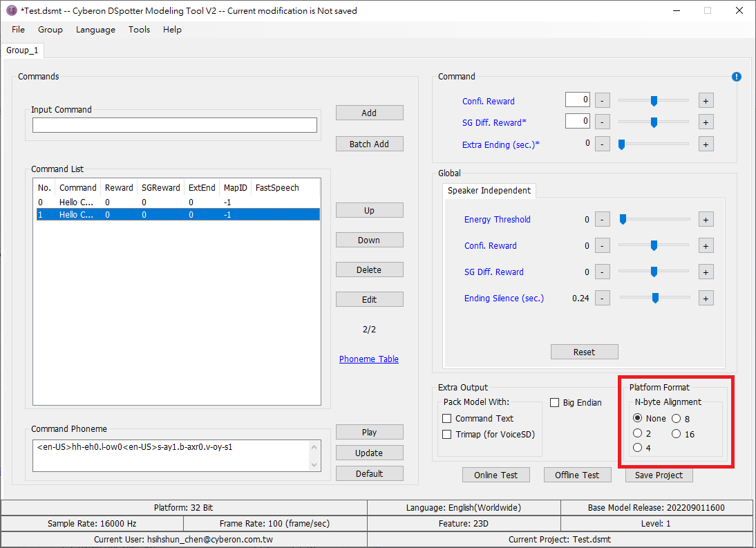Decrease Energy Threshold with minus button
Screen dimensions: 756x548
tap(602, 220)
